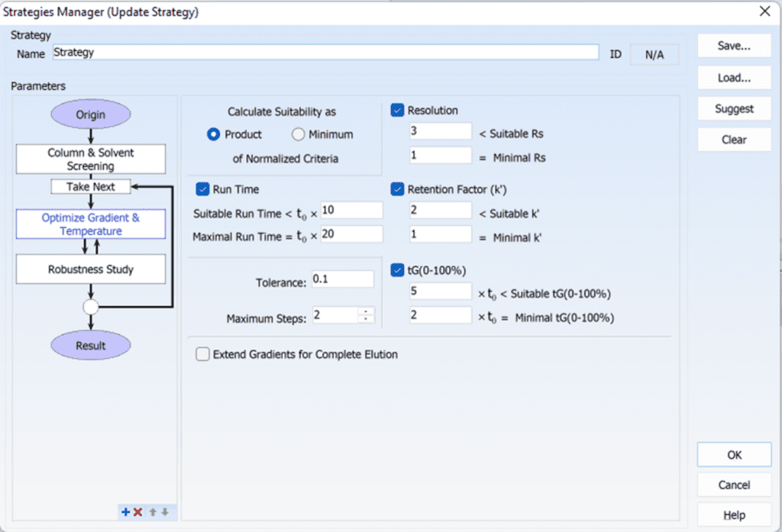782x532 pixels.
Task: Enable Extend Gradients for Complete Elution
Action: coord(202,354)
